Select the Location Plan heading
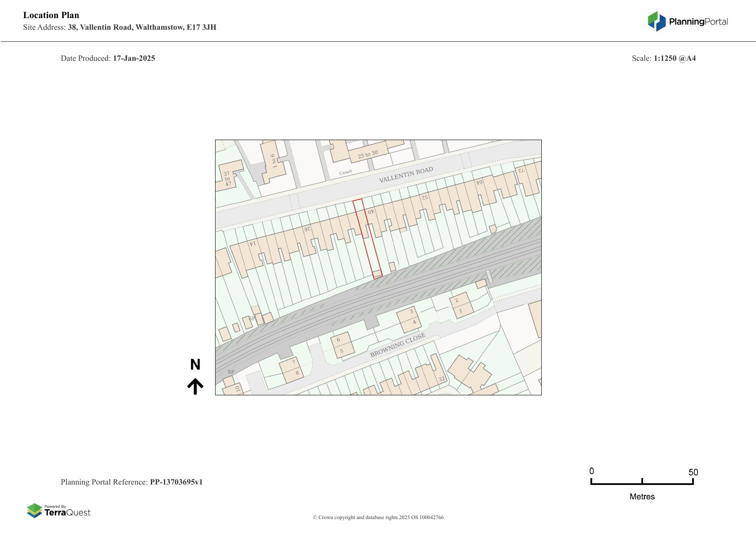This screenshot has height=535, width=756. tap(51, 15)
